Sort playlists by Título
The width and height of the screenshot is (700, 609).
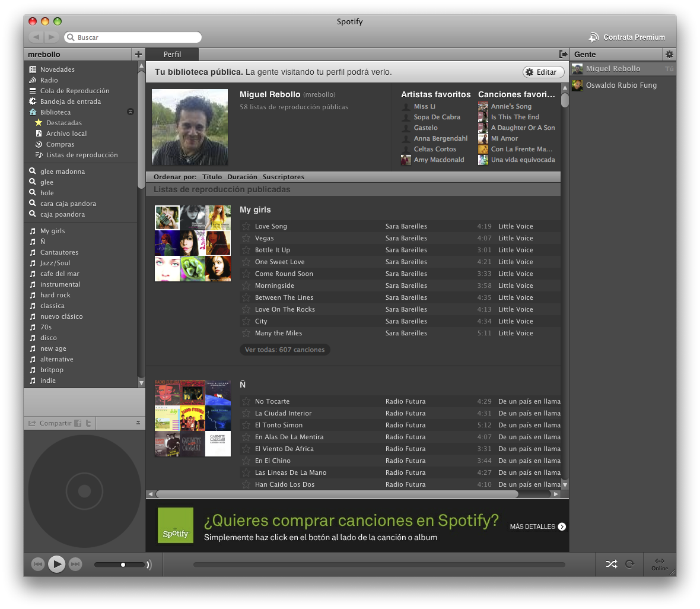pos(212,177)
